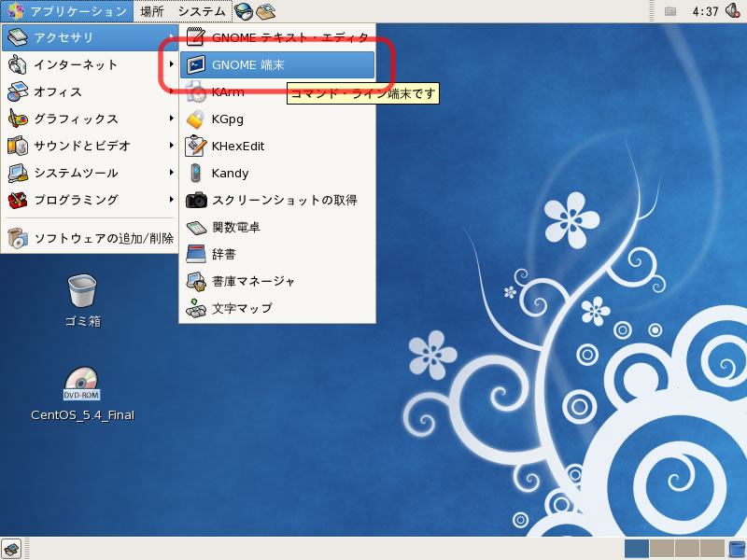Image resolution: width=747 pixels, height=560 pixels.
Task: Open the インターネット submenu
Action: [90, 64]
